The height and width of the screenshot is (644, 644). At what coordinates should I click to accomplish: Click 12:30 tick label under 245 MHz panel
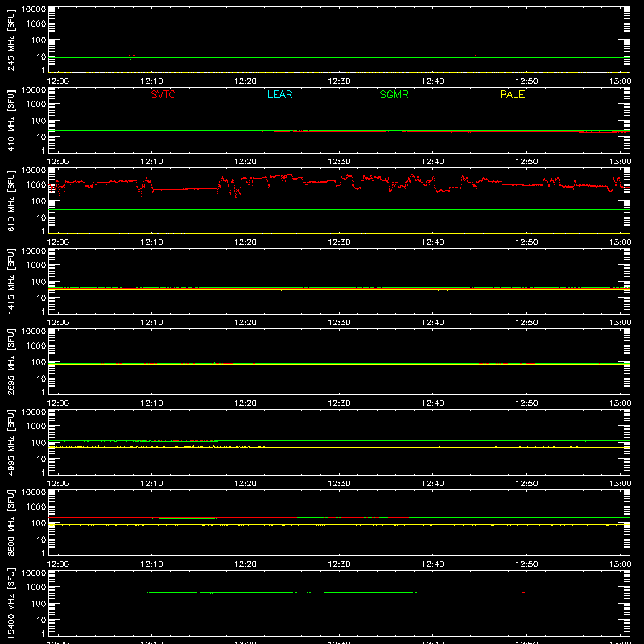pos(339,81)
